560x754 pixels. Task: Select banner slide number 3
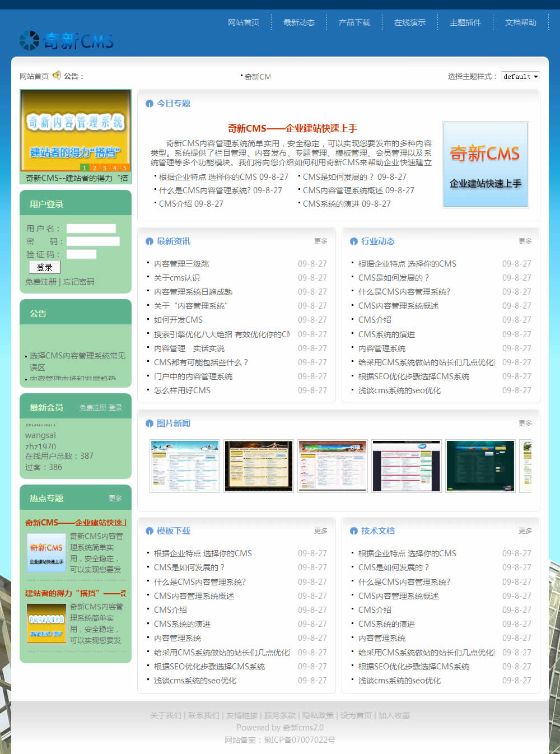tap(105, 167)
